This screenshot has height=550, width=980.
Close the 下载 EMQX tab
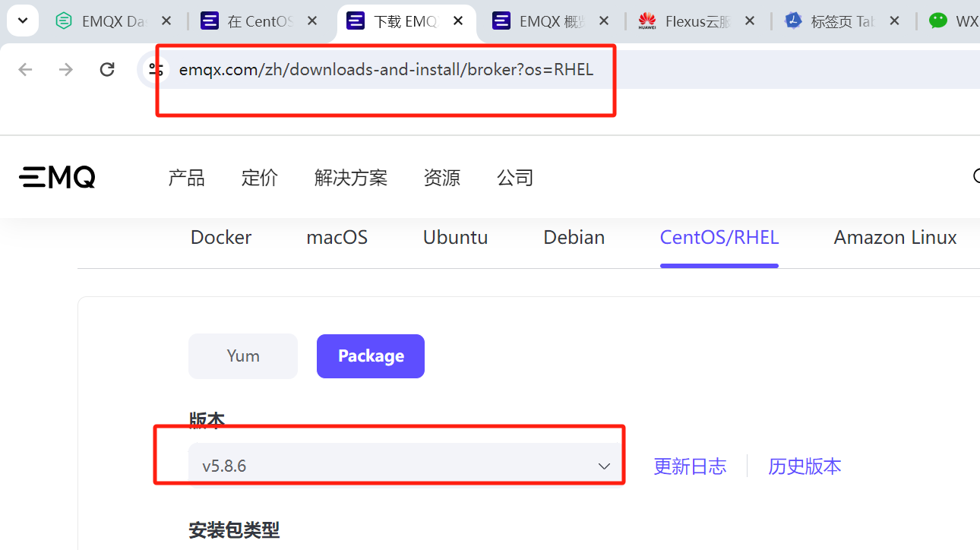(458, 21)
